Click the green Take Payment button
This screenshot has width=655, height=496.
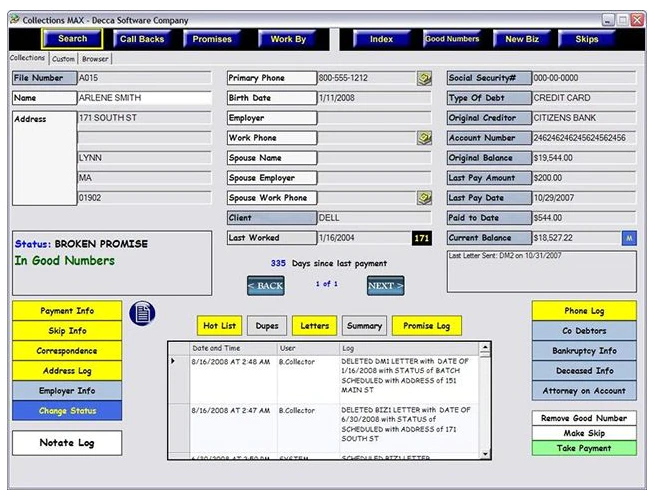coord(584,448)
